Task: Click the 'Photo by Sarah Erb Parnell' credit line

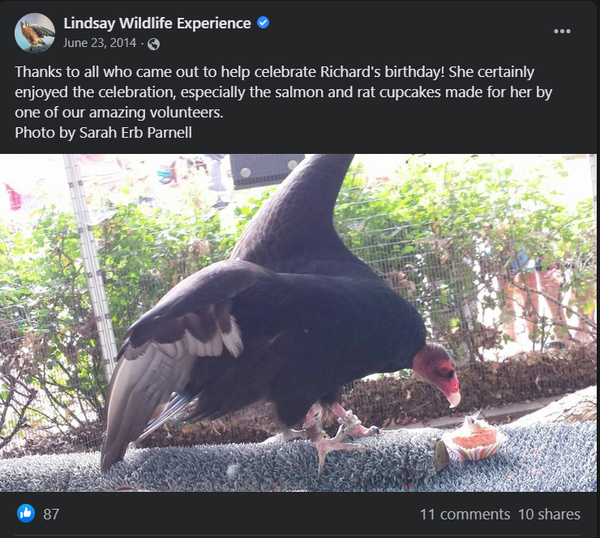Action: 103,133
